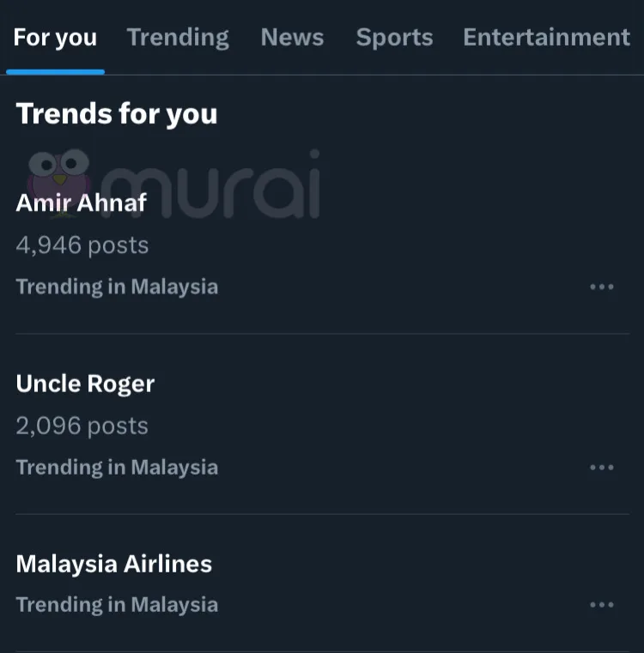
Task: Click the blue underline below For you
Action: pos(55,72)
